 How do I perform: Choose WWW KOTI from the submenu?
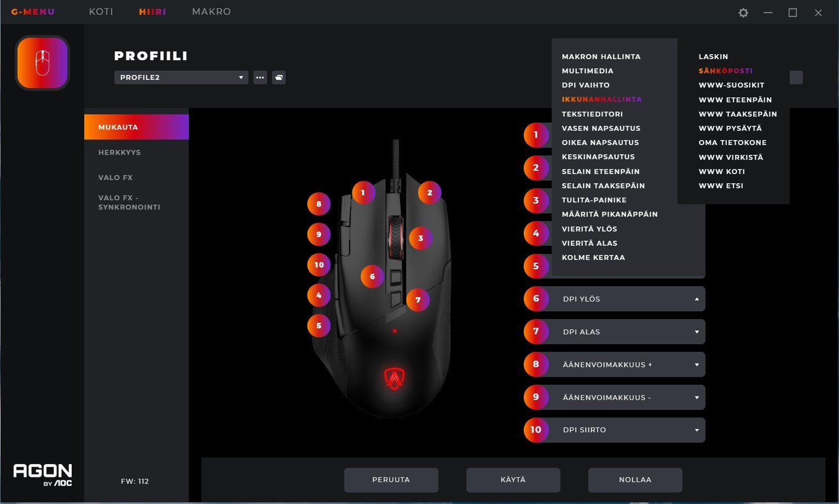click(722, 171)
